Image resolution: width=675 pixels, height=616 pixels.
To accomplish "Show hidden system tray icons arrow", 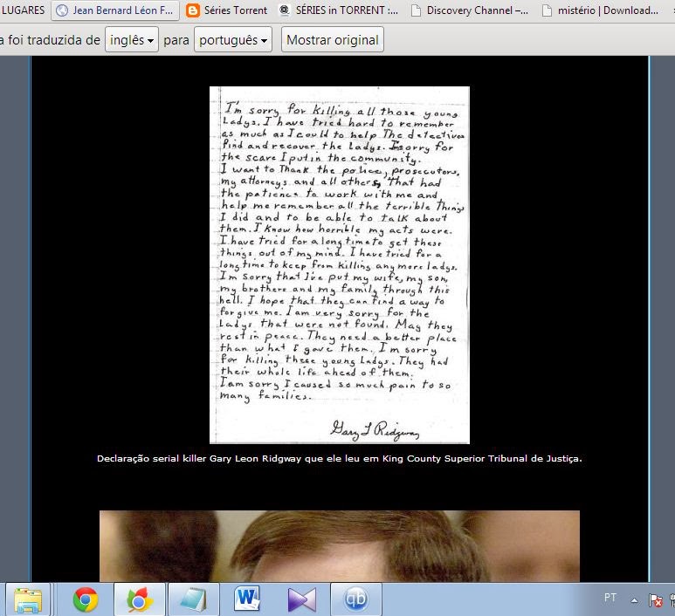I will [634, 600].
